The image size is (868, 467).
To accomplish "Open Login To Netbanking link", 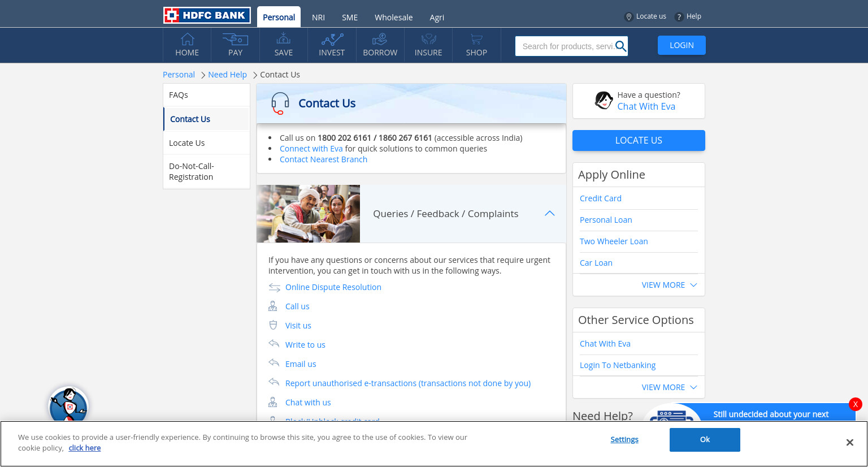I will coord(618,365).
